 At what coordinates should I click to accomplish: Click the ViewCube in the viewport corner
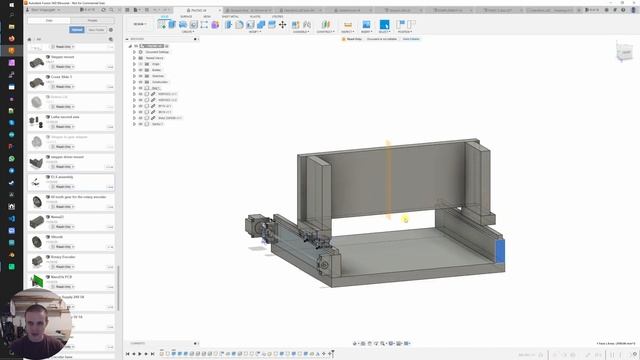(624, 52)
